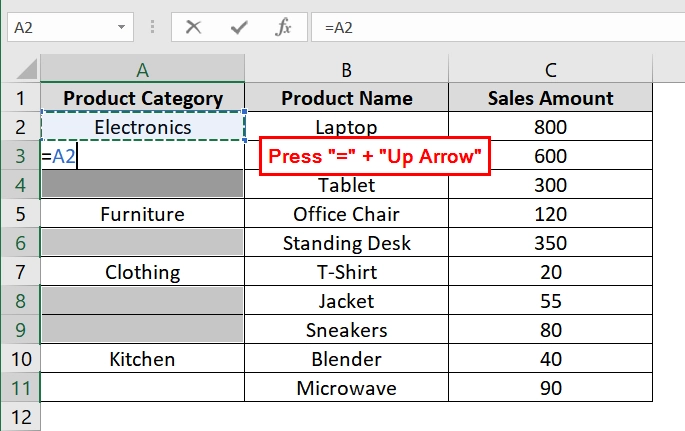685x431 pixels.
Task: Cancel the formula entry with X icon
Action: point(193,28)
